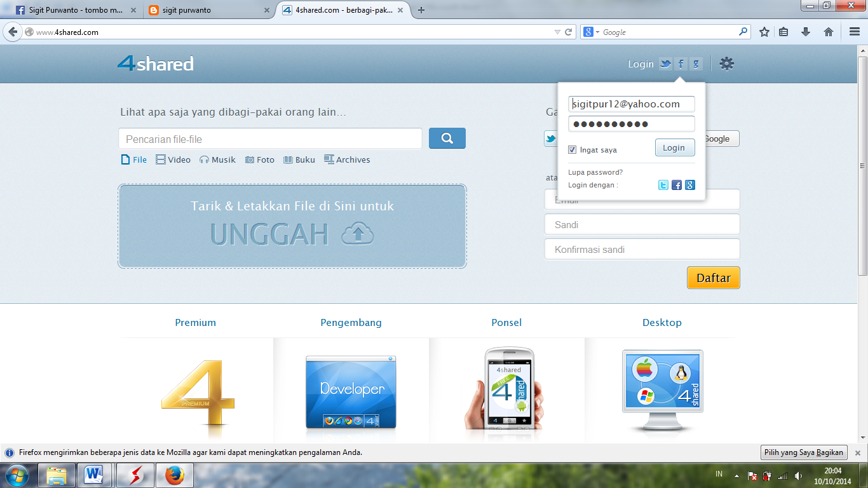Focus the Pencarian file-file search box
The width and height of the screenshot is (868, 488).
tap(270, 139)
